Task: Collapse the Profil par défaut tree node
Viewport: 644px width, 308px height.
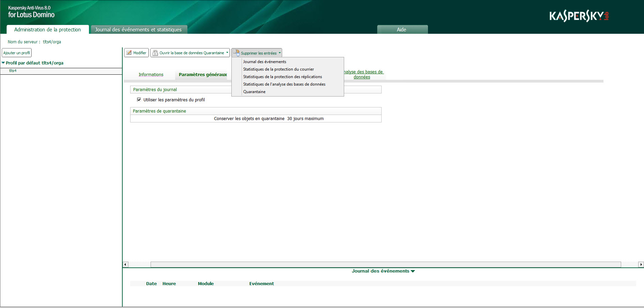Action: pyautogui.click(x=3, y=63)
